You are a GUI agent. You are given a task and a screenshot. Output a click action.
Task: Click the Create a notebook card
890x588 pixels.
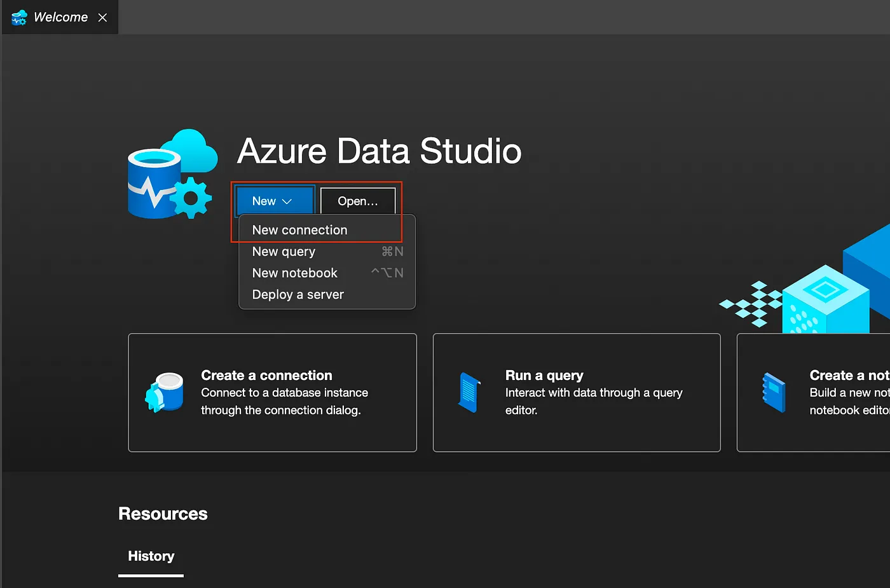tap(814, 392)
